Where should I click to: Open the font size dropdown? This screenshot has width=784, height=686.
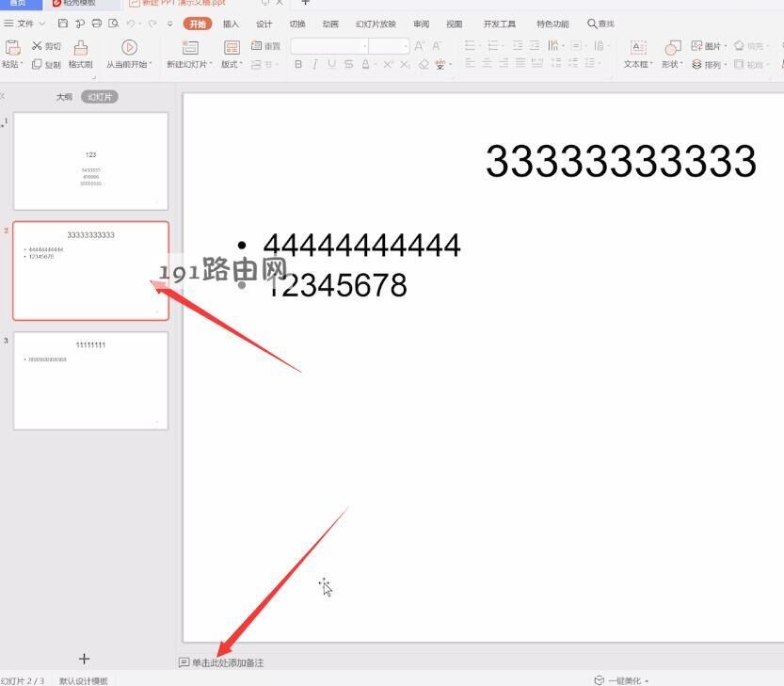coord(405,46)
